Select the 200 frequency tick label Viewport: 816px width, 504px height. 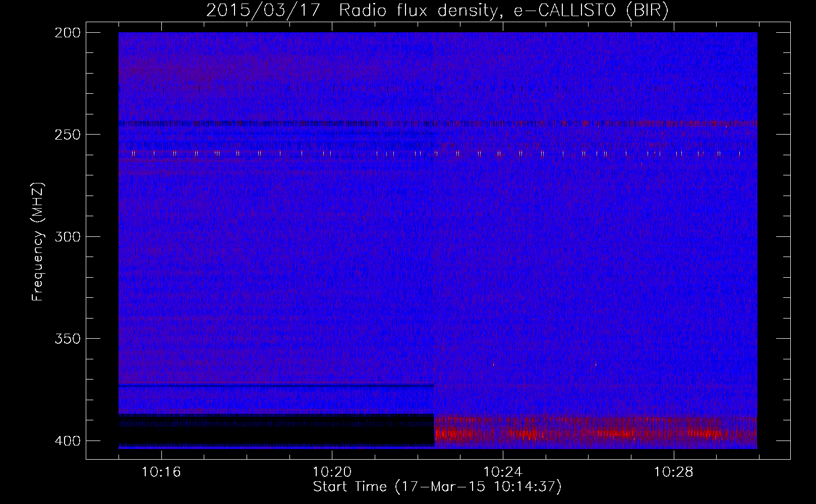pyautogui.click(x=68, y=33)
